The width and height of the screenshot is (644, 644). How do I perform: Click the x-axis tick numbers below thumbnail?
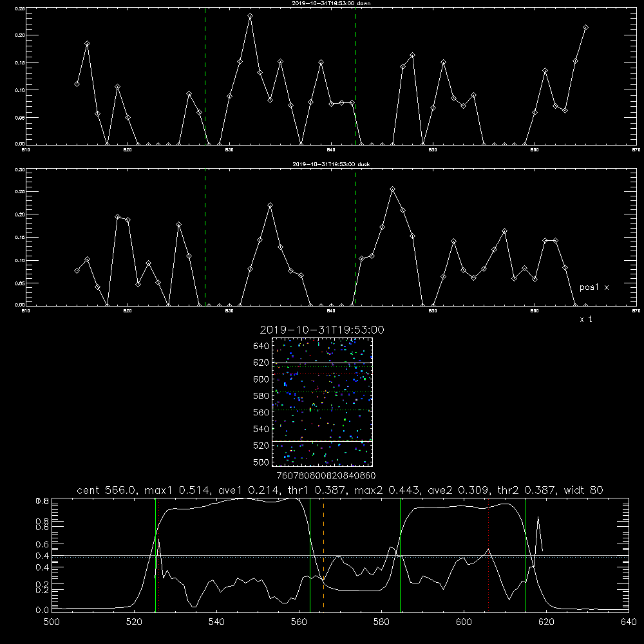point(327,476)
